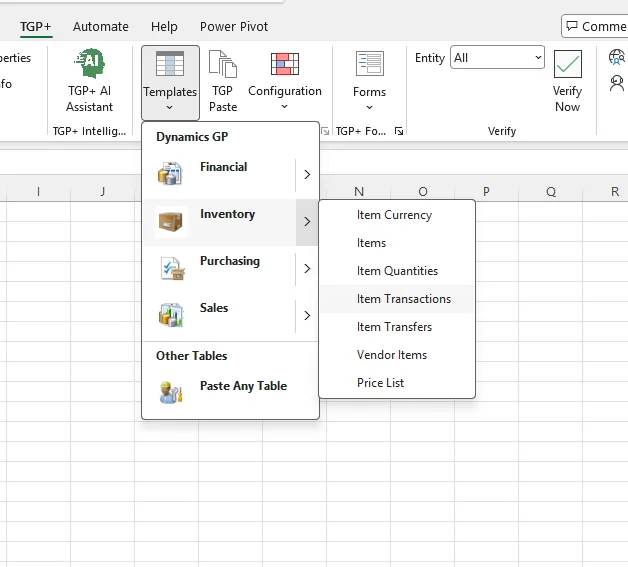Click Purchasing menu label

coord(230,261)
